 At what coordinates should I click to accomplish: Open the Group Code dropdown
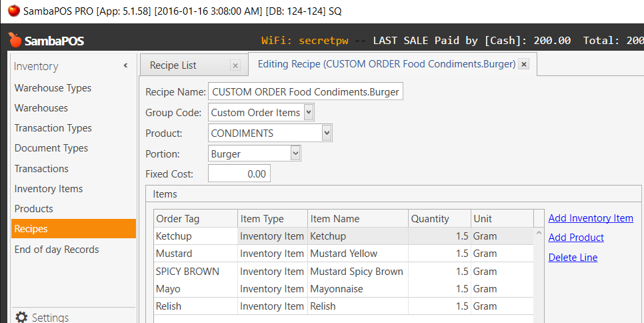[x=309, y=112]
